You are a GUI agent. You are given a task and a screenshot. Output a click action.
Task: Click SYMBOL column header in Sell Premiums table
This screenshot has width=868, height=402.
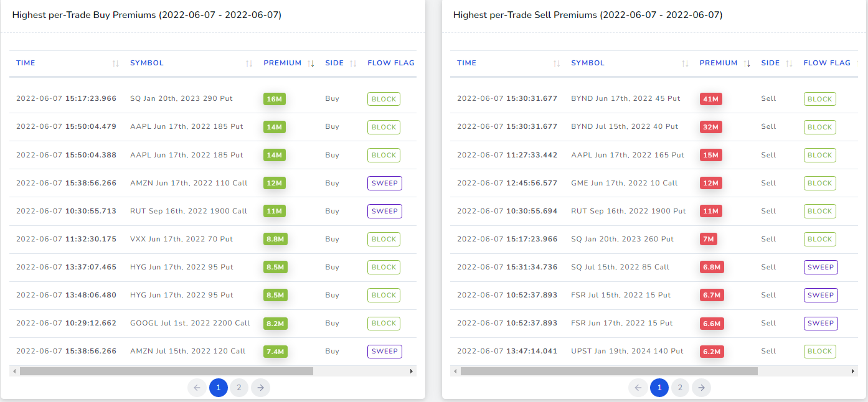coord(588,63)
